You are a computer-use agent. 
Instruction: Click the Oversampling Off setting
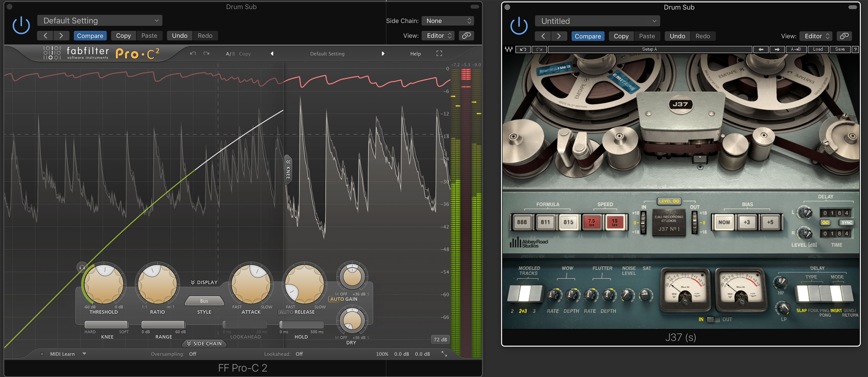point(192,354)
